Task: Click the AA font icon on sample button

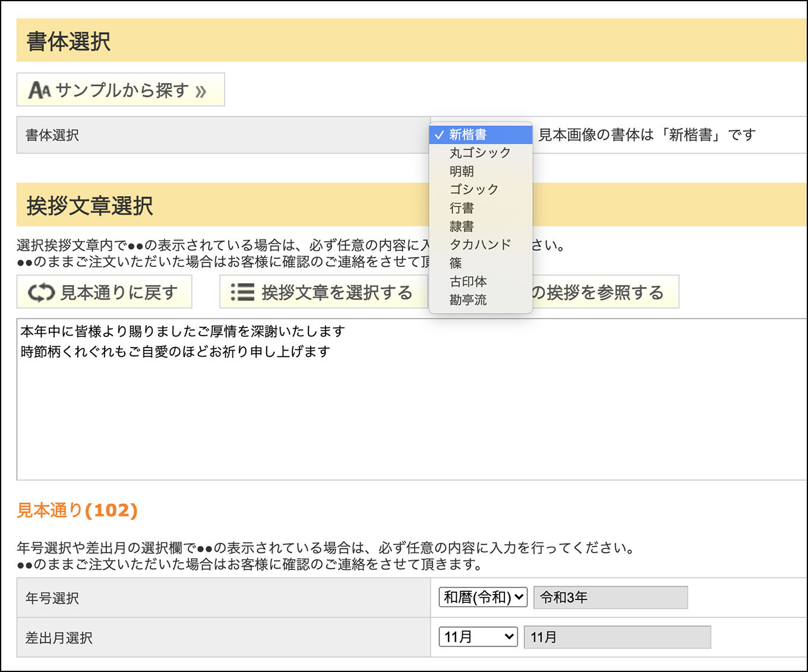Action: coord(40,90)
